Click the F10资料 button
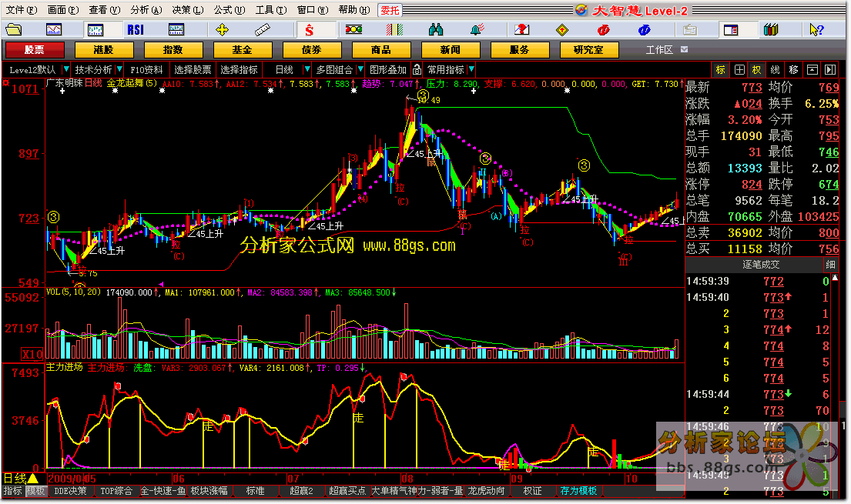Viewport: 851px width, 504px height. (146, 69)
